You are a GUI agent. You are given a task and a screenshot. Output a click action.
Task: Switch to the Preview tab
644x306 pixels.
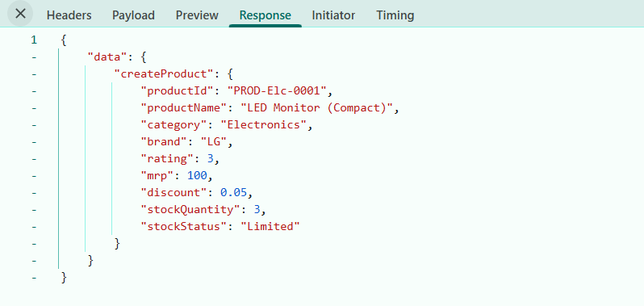click(x=197, y=15)
